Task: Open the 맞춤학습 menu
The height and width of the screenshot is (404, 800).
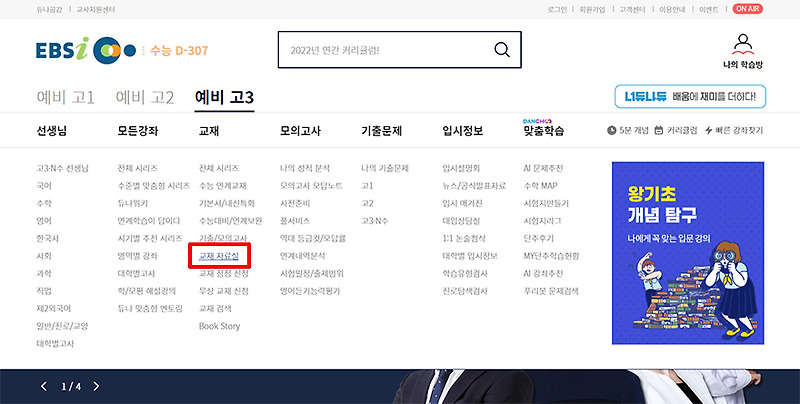Action: point(544,131)
